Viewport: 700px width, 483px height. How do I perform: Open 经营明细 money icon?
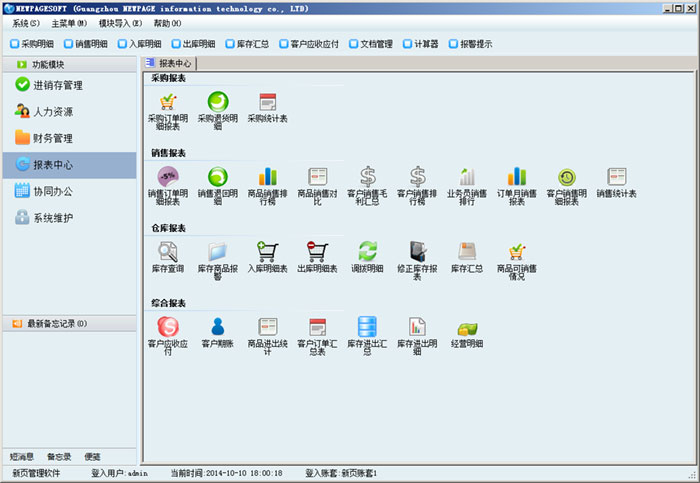point(467,329)
